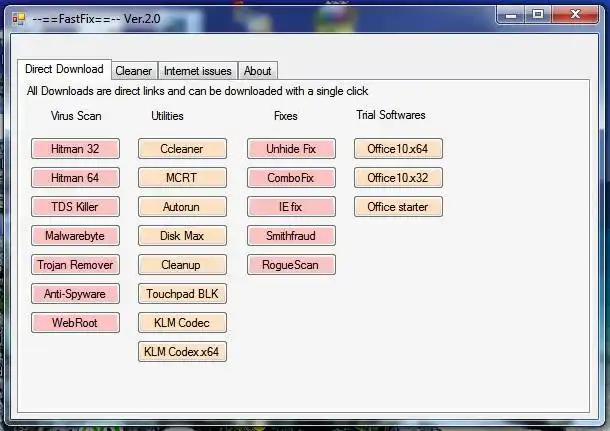The height and width of the screenshot is (431, 610).
Task: Download Anti-Spyware tool
Action: pyautogui.click(x=75, y=294)
